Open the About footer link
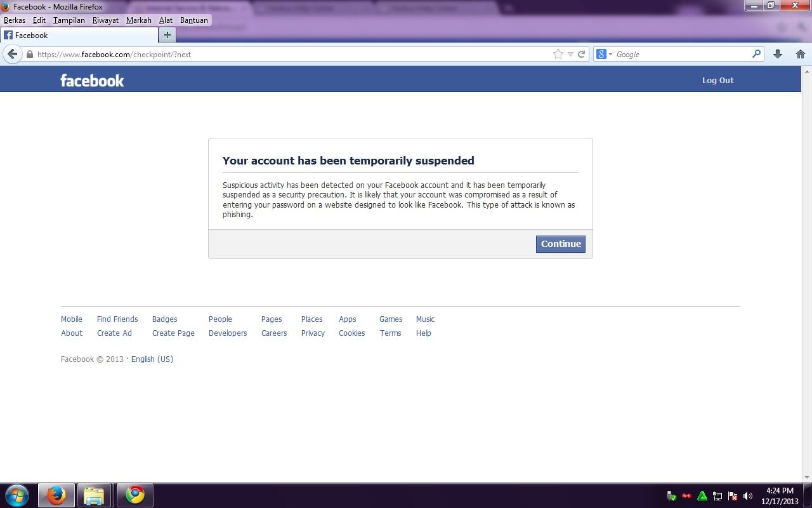812x508 pixels. coord(72,333)
